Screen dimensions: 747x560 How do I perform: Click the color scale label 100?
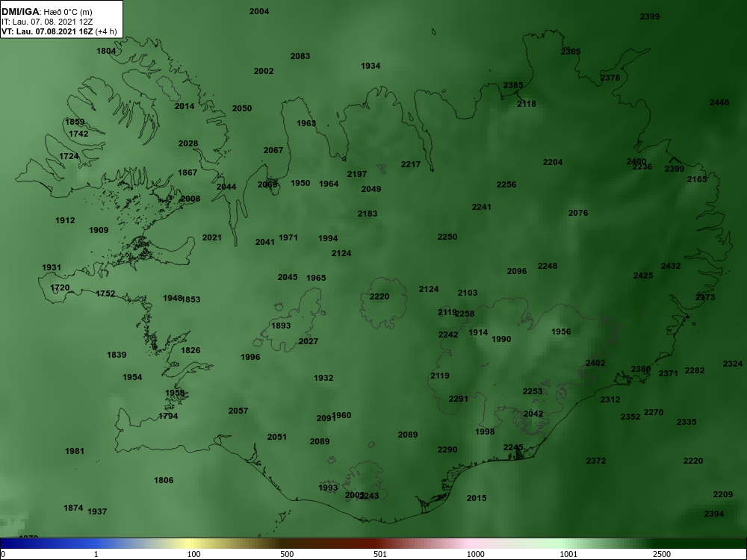194,554
